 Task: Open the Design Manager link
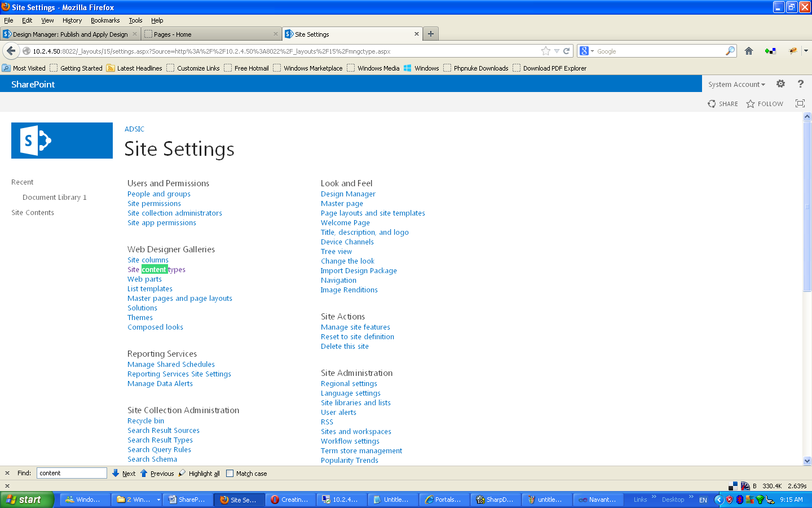point(348,194)
